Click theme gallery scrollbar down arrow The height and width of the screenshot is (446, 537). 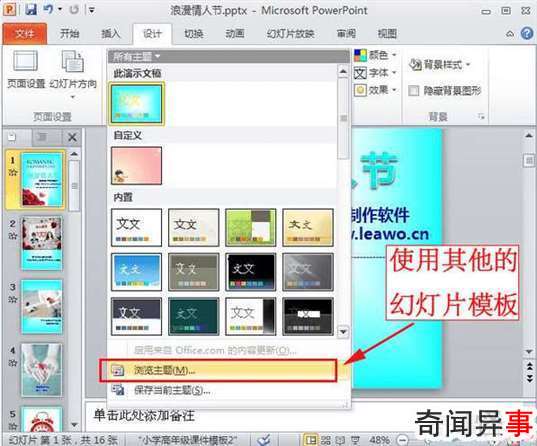tap(343, 332)
